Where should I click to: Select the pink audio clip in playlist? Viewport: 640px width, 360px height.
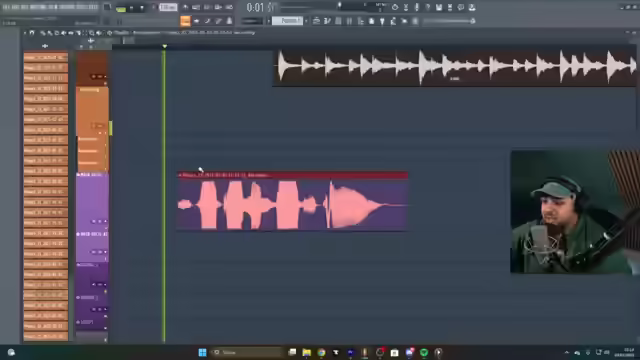tap(292, 202)
